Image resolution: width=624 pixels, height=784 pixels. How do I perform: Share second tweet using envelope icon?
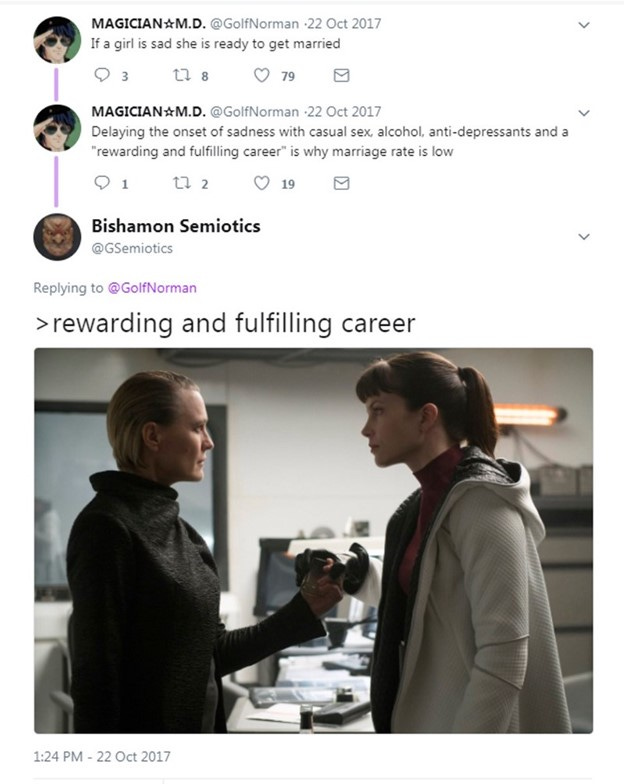[342, 183]
